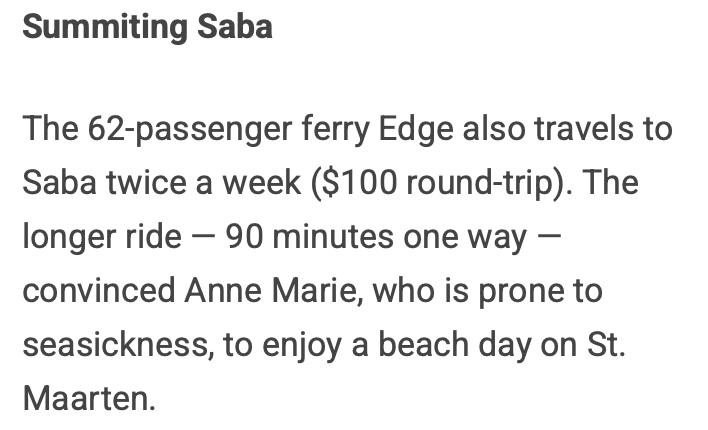
Task: Click the word "longer" in the third line
Action: point(73,237)
